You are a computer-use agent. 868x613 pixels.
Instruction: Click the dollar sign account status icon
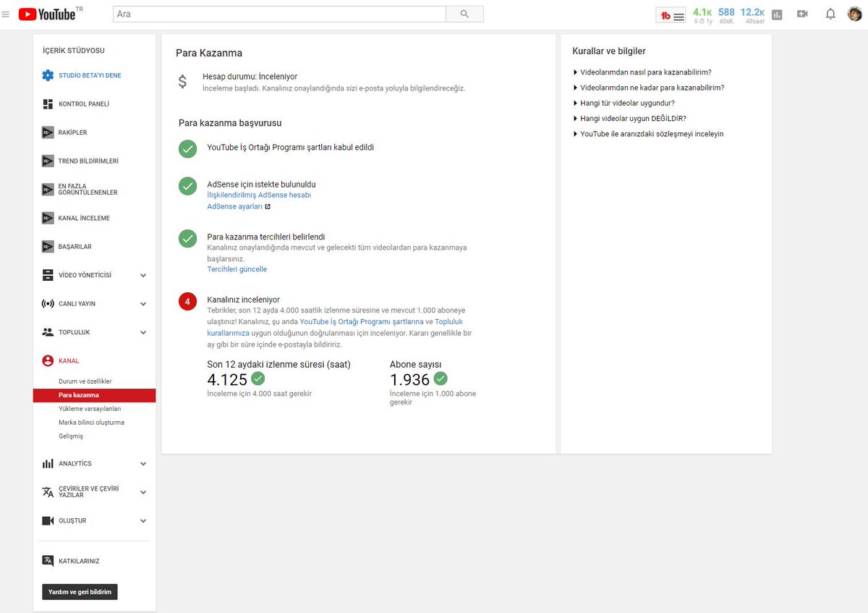coord(183,82)
